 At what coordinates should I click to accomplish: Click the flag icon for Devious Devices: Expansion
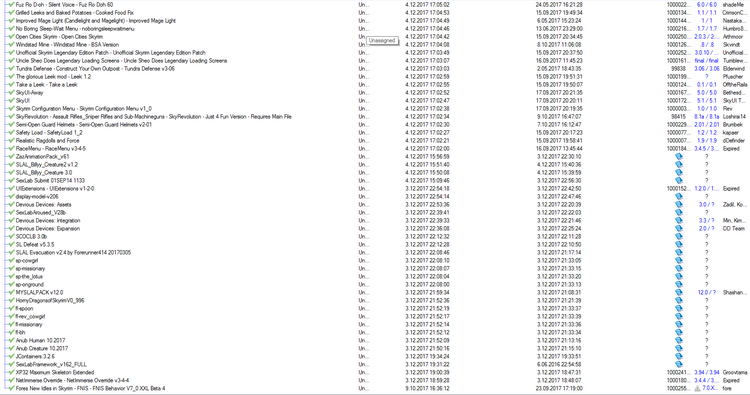point(679,229)
